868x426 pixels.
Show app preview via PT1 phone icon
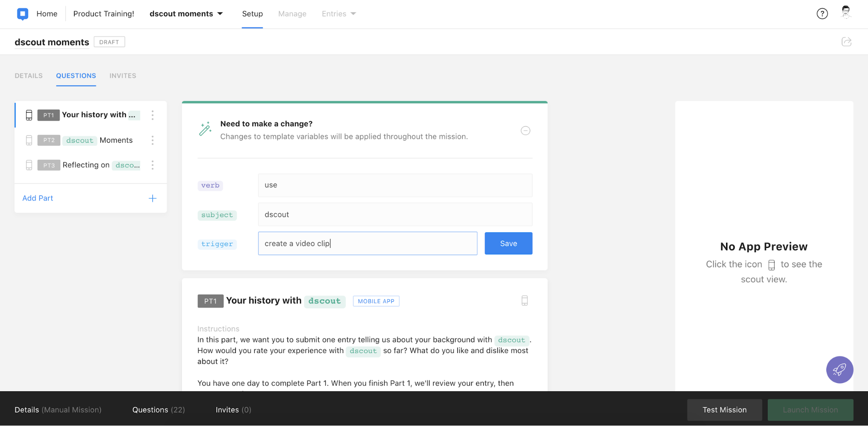(x=525, y=301)
